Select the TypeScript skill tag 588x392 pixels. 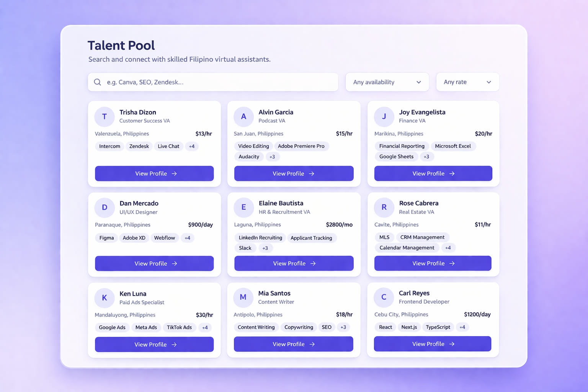click(x=438, y=327)
